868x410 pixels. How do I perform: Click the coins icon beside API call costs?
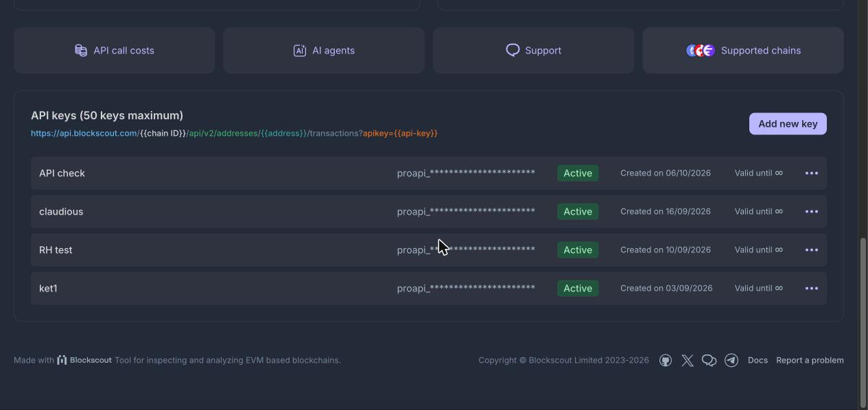pyautogui.click(x=81, y=50)
